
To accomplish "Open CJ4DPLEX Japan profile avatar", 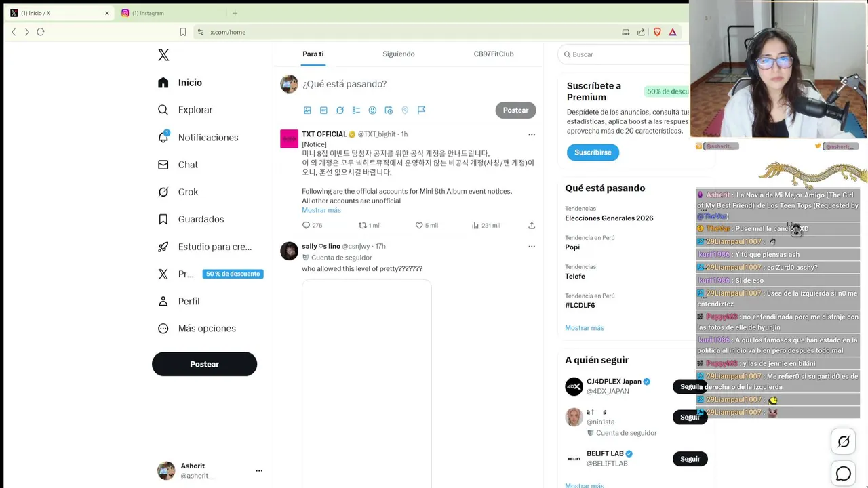I will 574,387.
